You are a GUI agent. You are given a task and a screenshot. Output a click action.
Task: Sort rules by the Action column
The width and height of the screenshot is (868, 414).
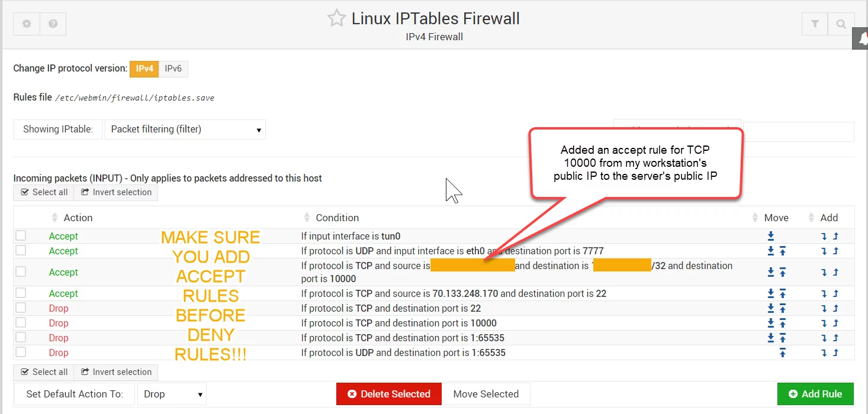78,218
